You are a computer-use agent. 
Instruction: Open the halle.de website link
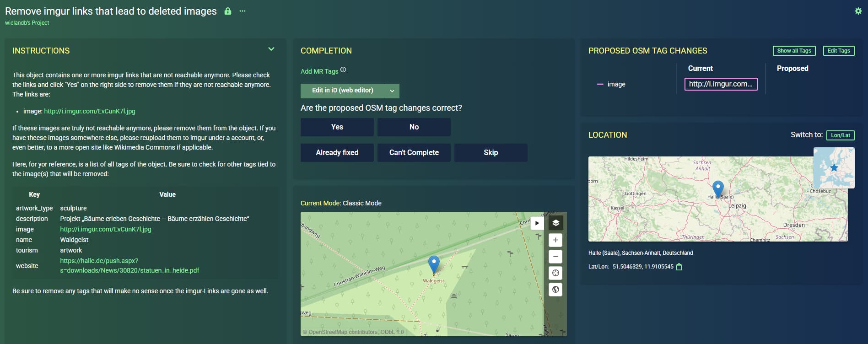point(129,265)
